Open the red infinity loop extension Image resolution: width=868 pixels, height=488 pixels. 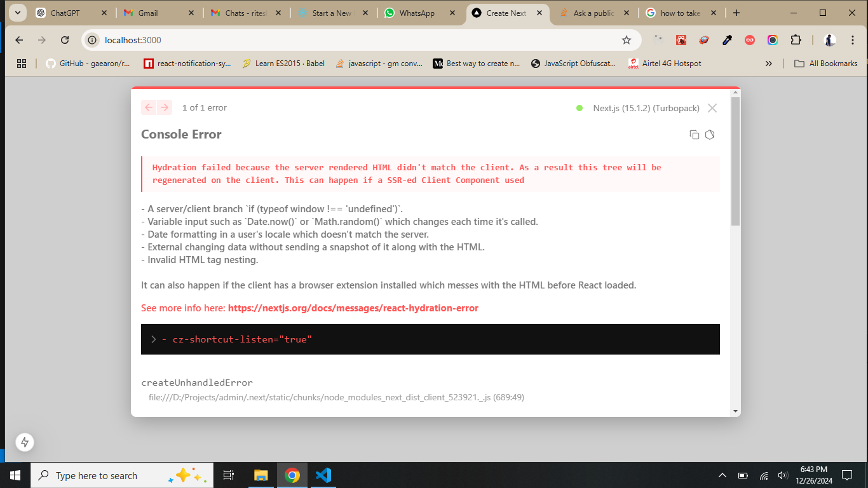click(x=750, y=40)
